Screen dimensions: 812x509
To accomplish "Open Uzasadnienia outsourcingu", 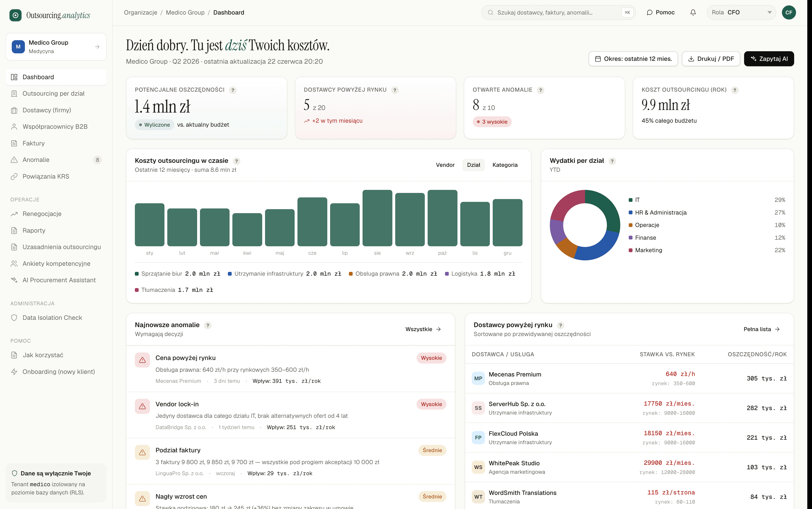I will point(56,247).
